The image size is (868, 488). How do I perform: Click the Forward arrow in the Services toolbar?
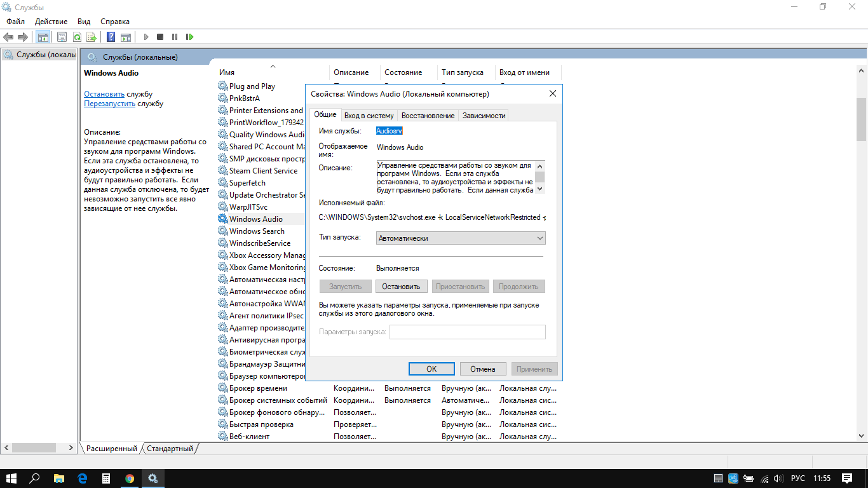click(23, 37)
